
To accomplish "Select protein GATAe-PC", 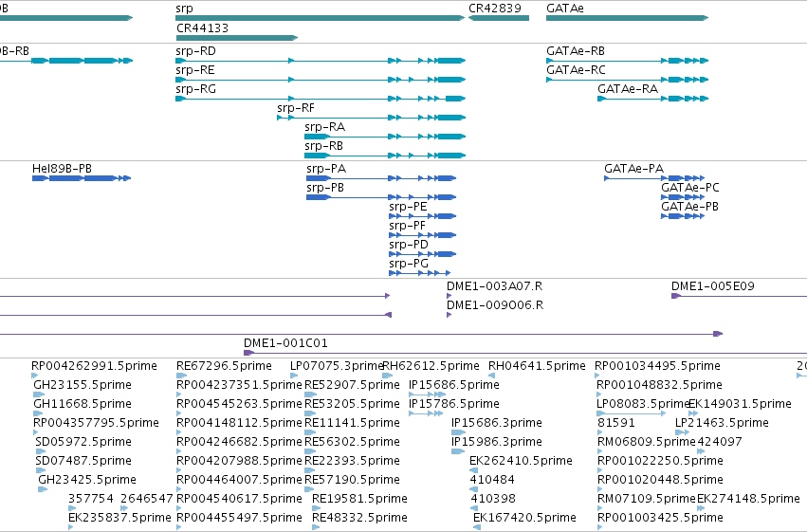I will pos(683,197).
